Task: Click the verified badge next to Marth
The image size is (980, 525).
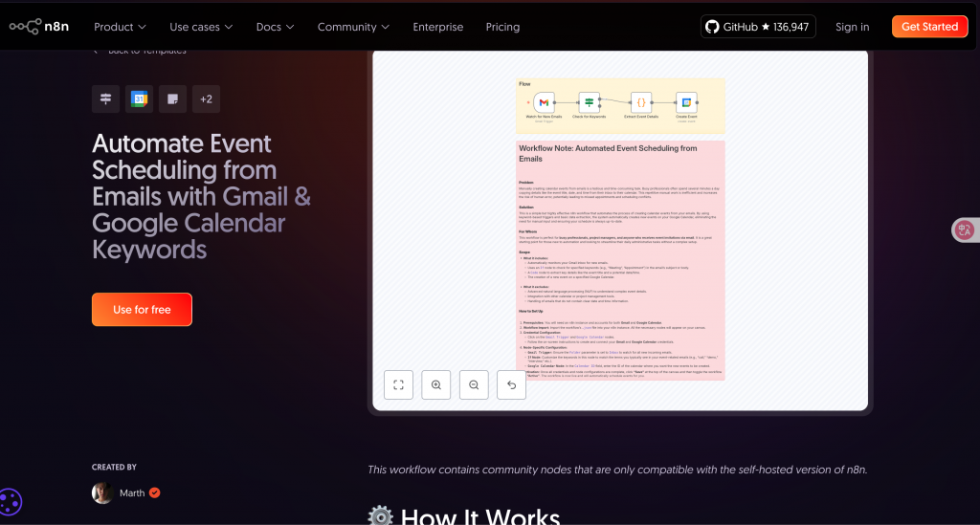Action: (x=154, y=492)
